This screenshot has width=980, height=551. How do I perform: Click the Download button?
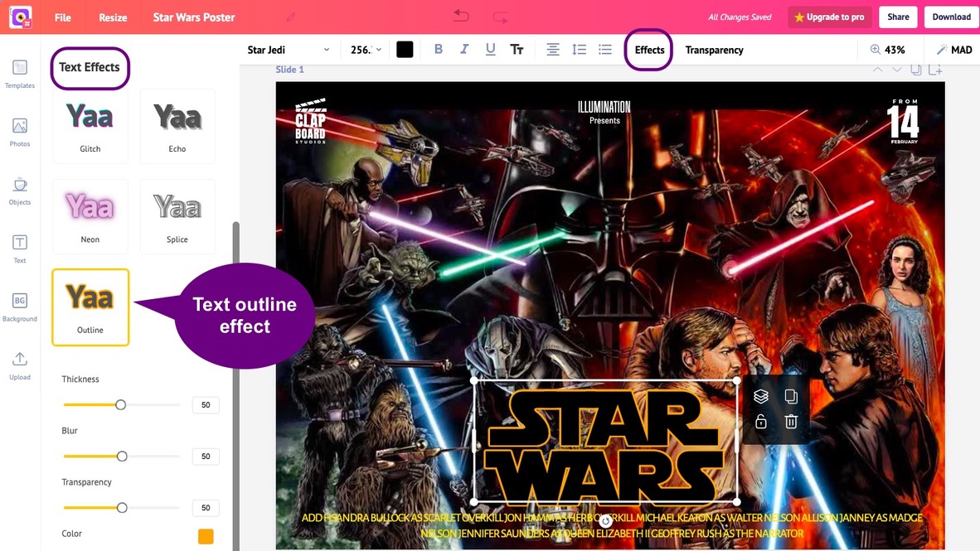pos(951,17)
